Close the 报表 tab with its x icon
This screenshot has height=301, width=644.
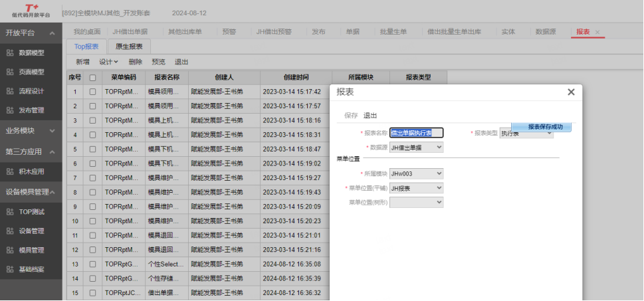point(597,32)
